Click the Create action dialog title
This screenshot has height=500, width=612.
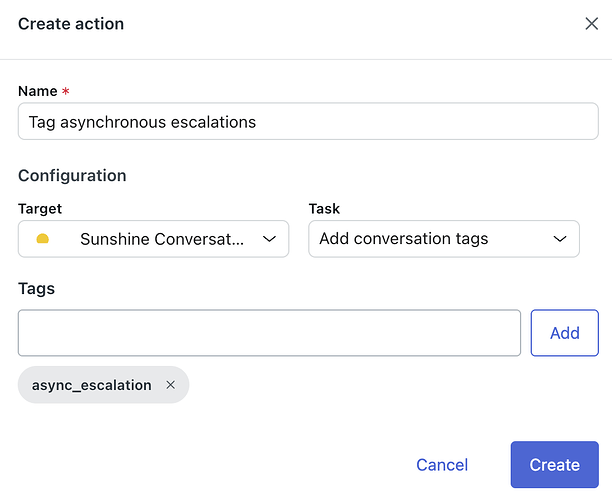tap(71, 24)
